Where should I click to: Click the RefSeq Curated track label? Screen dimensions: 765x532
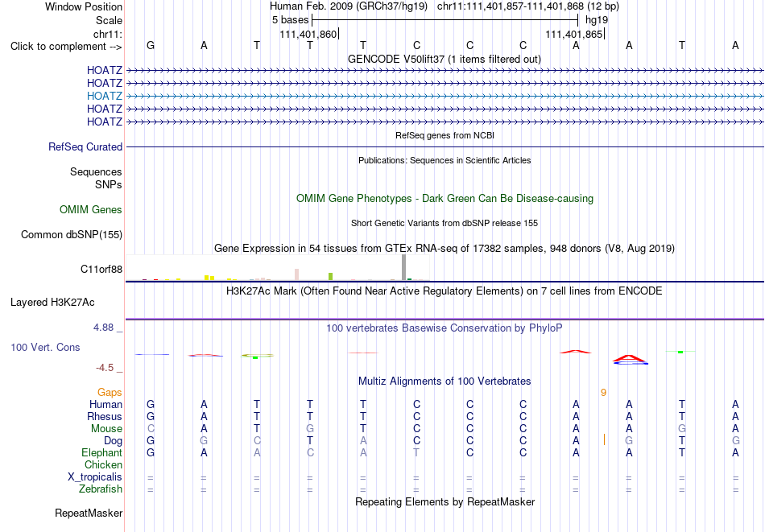85,146
